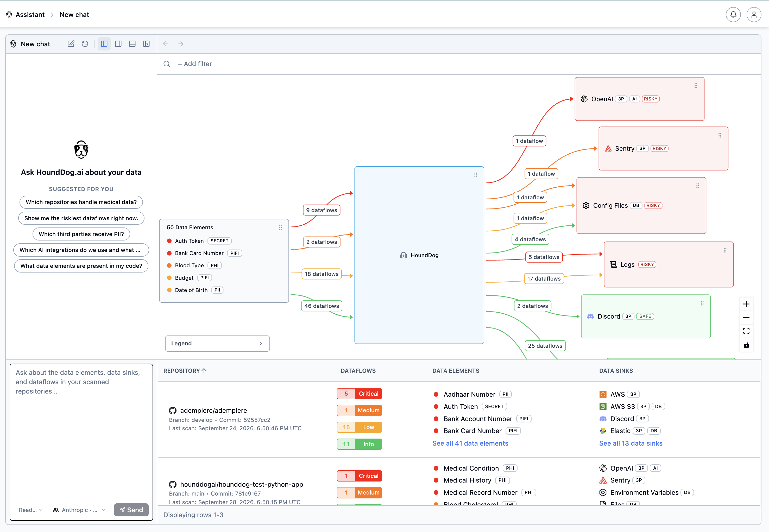This screenshot has width=769, height=532.
Task: Open the notifications bell
Action: (733, 15)
